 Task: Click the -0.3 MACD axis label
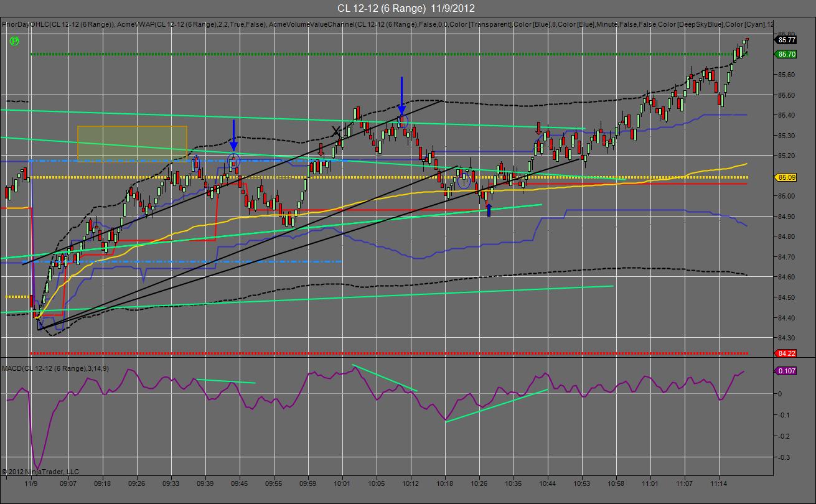(784, 457)
